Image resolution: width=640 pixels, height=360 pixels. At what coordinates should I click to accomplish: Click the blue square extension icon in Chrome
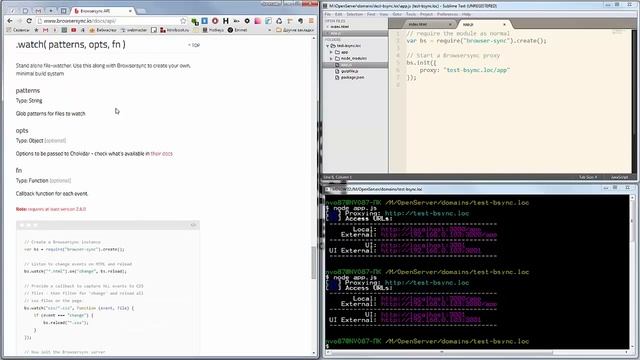(x=204, y=21)
